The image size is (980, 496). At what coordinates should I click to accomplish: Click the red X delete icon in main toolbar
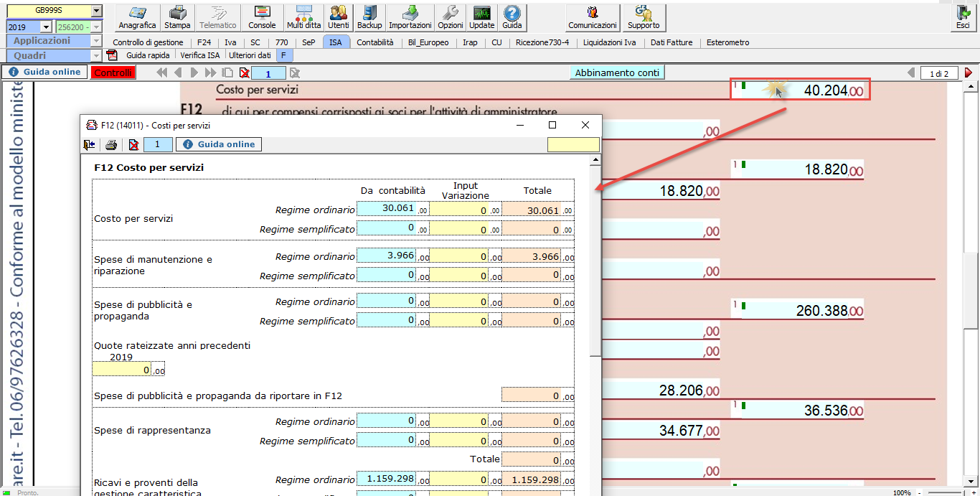click(x=245, y=72)
